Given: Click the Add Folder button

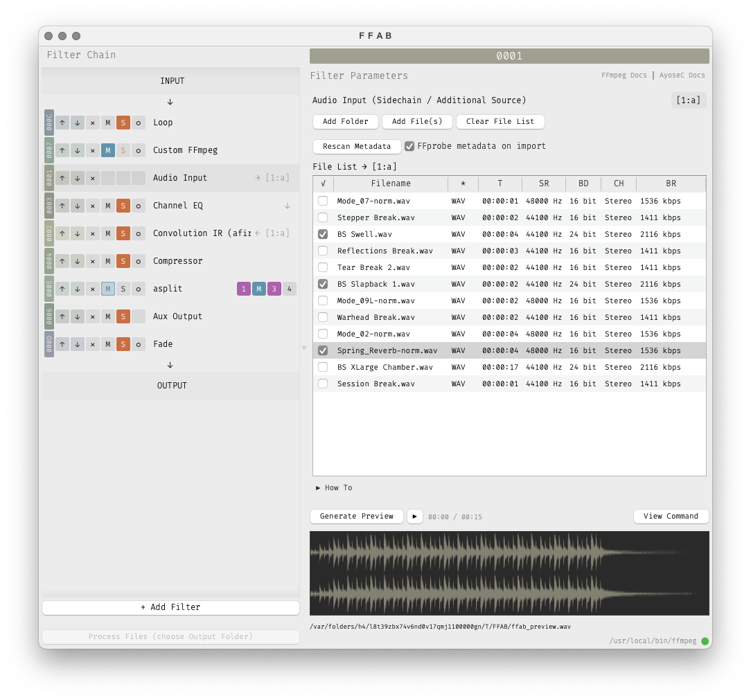Looking at the screenshot, I should click(x=345, y=122).
